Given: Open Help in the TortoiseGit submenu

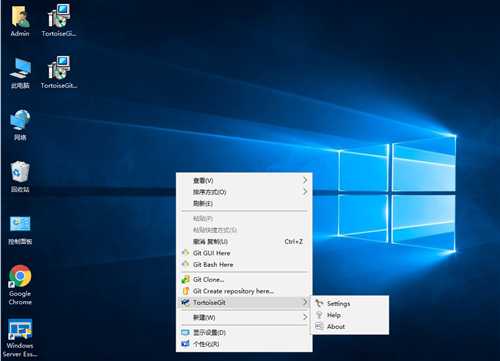Looking at the screenshot, I should (350, 315).
